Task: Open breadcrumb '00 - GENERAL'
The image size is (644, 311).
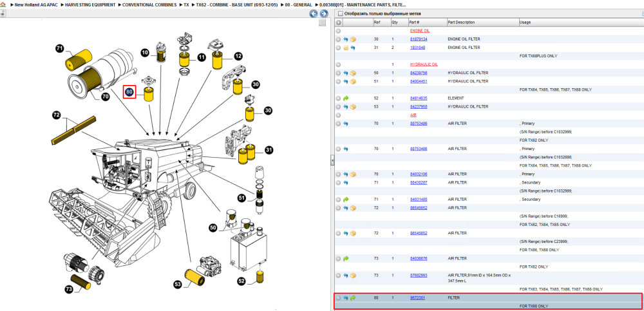Action: (298, 5)
